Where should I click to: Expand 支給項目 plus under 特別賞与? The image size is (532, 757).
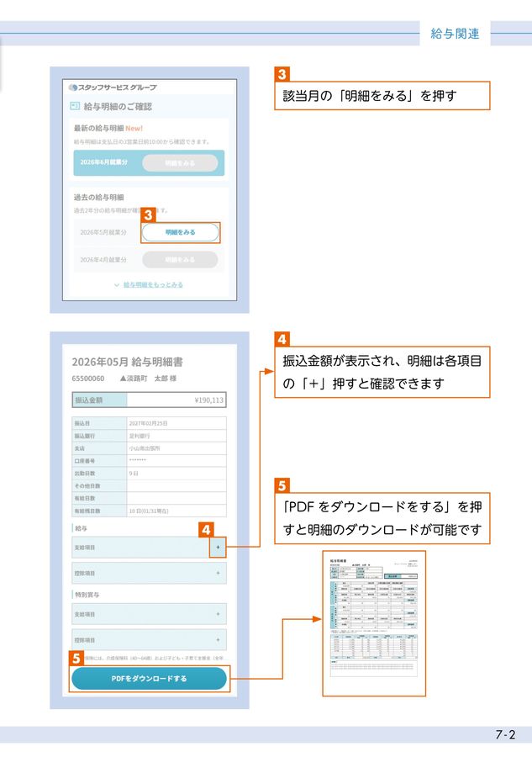click(218, 614)
